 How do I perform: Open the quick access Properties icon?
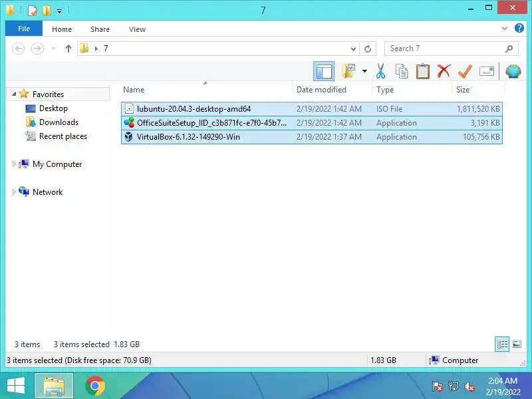(x=32, y=11)
